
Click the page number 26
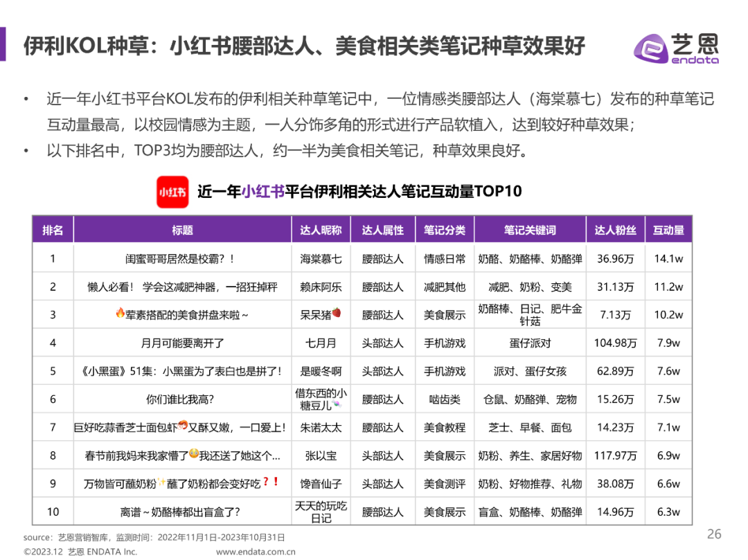point(714,534)
